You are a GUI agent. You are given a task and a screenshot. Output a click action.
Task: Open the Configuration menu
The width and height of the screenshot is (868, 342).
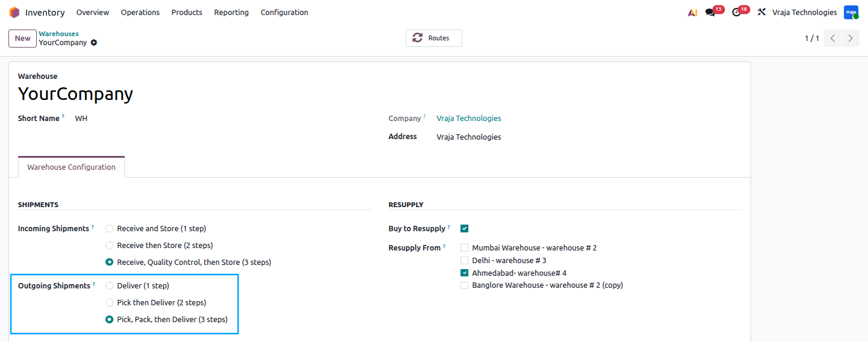(x=285, y=12)
